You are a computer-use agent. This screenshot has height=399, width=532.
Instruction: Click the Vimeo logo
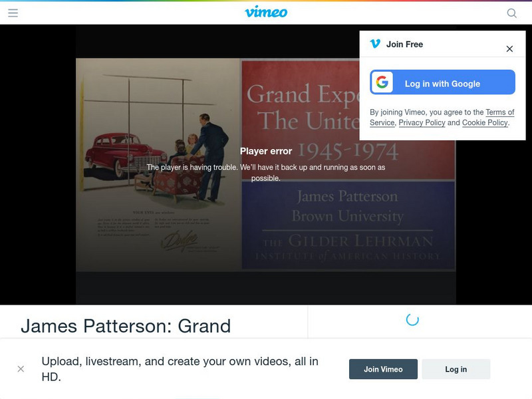266,11
